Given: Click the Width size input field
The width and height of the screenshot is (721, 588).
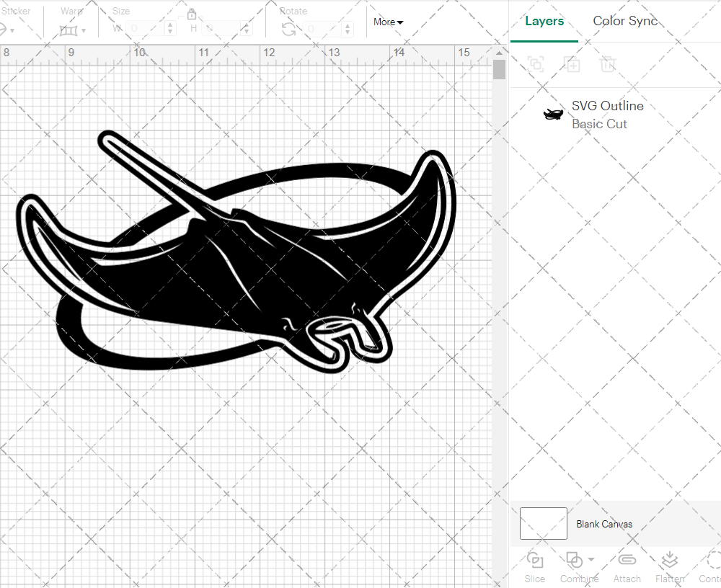Looking at the screenshot, I should (146, 29).
